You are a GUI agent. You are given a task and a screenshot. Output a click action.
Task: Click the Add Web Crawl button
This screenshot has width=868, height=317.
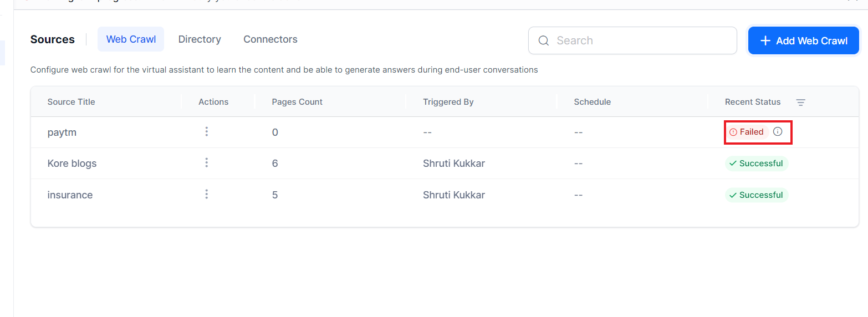tap(803, 40)
